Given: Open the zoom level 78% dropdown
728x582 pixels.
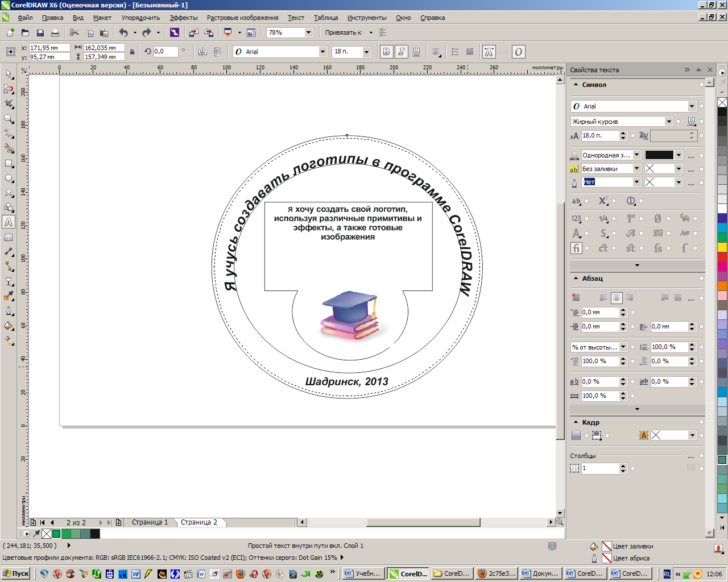Looking at the screenshot, I should tap(308, 32).
